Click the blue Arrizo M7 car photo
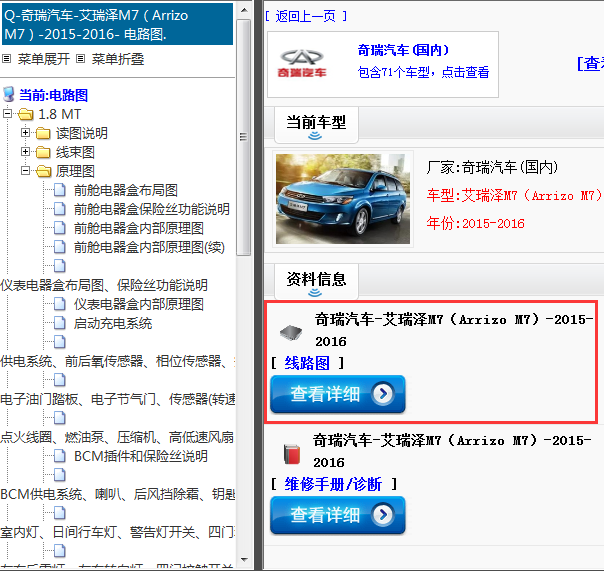This screenshot has width=604, height=571. tap(343, 199)
